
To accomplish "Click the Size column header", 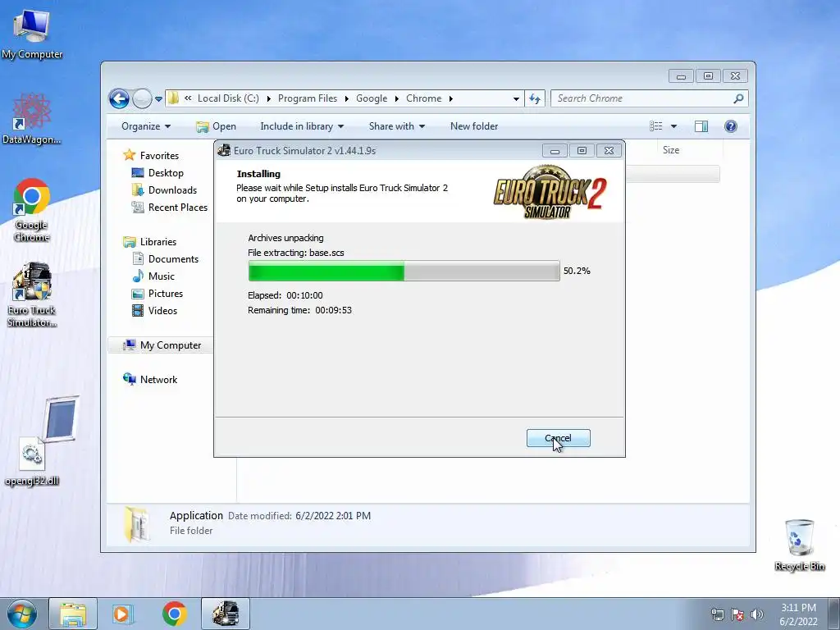I will click(x=671, y=151).
